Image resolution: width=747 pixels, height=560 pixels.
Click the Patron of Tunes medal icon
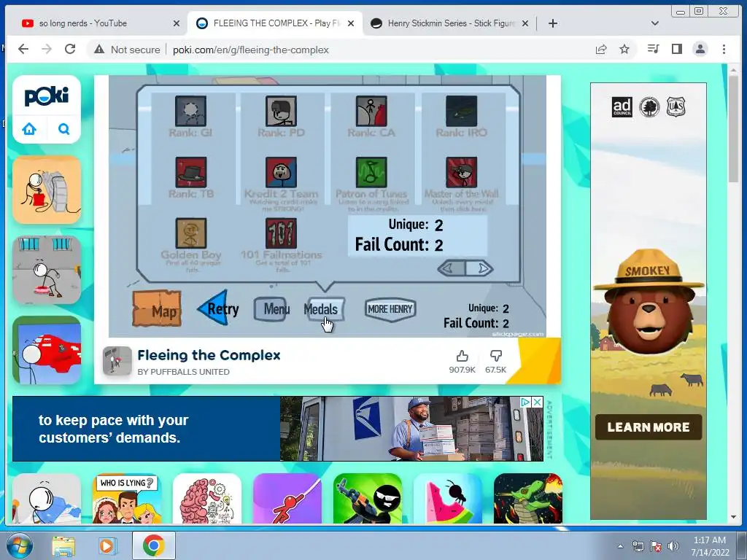[x=371, y=172]
